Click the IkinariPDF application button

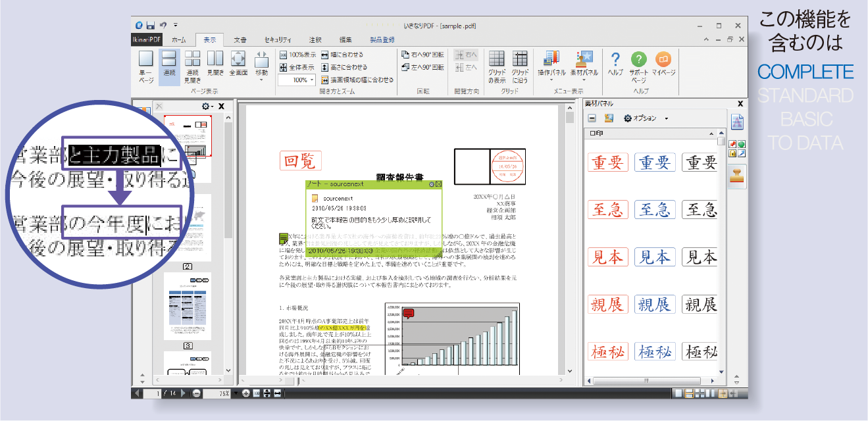(x=146, y=39)
